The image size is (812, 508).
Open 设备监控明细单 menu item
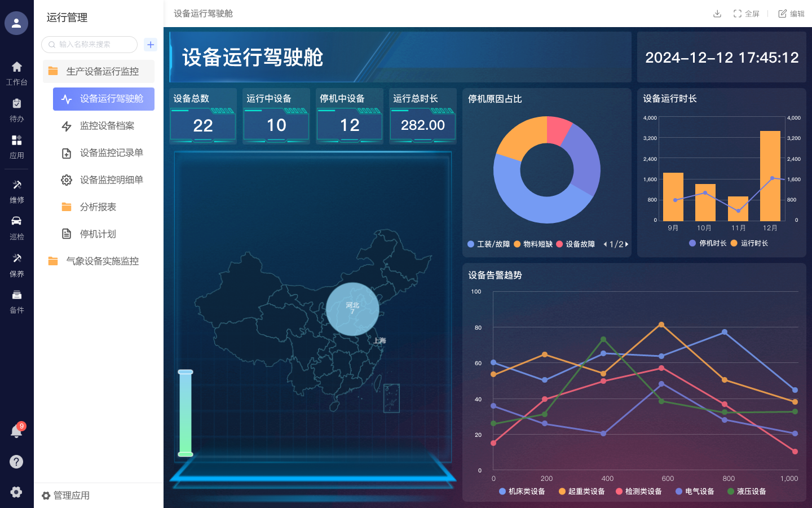(104, 179)
